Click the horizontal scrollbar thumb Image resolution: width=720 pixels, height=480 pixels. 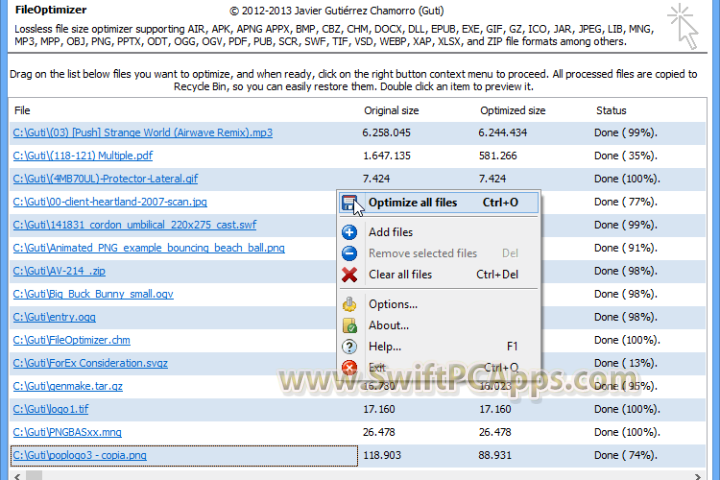click(x=34, y=476)
